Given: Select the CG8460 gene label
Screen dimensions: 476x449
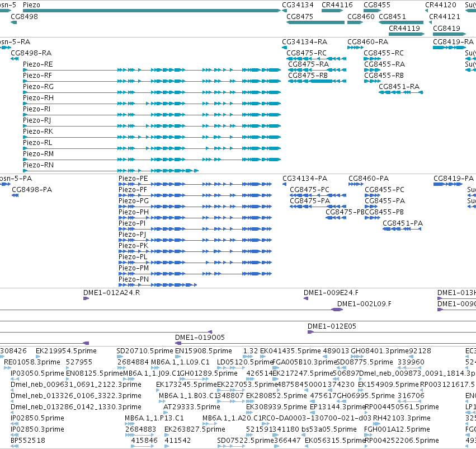Looking at the screenshot, I should pos(361,16).
